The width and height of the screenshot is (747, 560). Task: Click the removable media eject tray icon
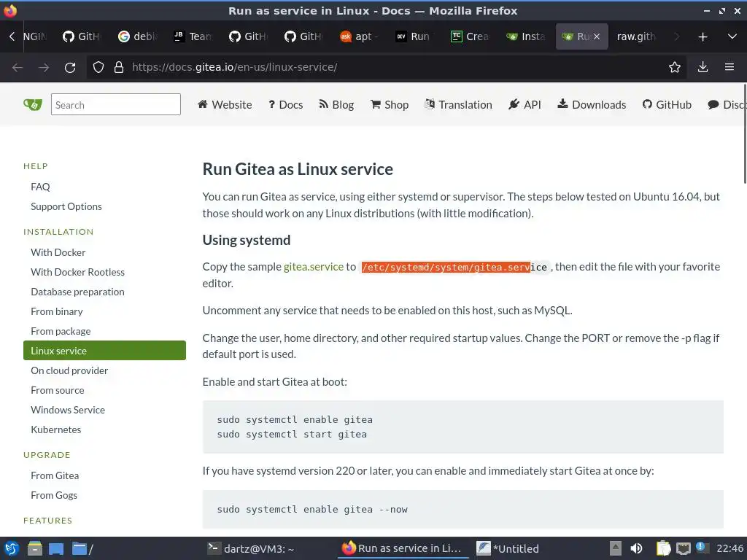pos(616,548)
